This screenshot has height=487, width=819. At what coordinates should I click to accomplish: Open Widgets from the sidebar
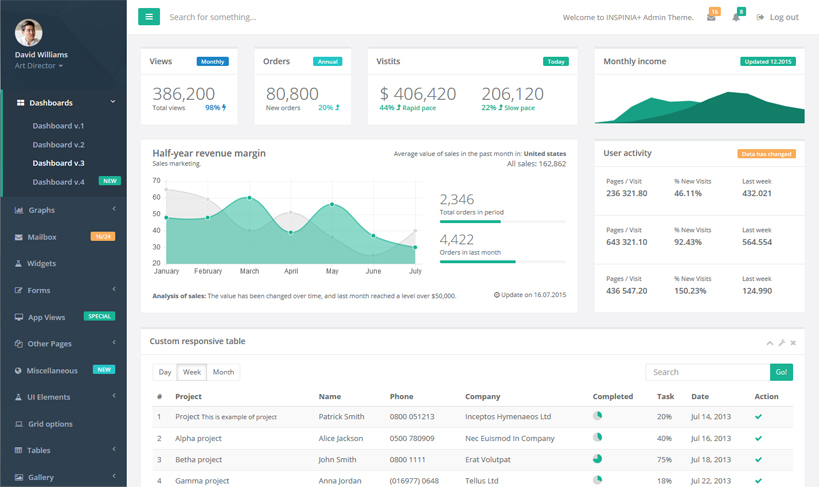(x=41, y=264)
